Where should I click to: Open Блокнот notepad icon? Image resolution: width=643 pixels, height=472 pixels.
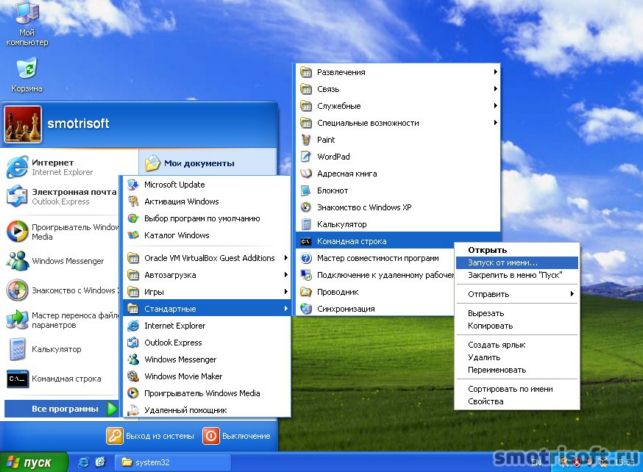click(306, 190)
